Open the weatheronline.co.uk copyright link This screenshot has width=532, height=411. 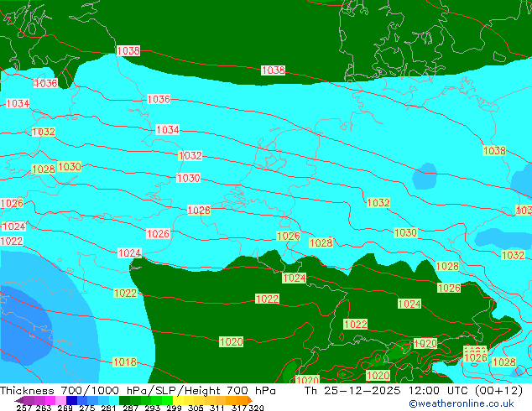coord(461,403)
